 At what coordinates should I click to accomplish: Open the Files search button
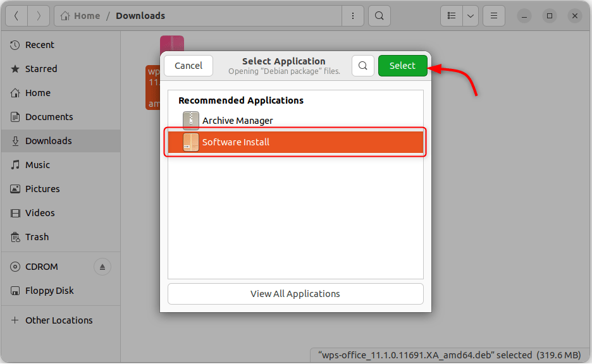(379, 16)
